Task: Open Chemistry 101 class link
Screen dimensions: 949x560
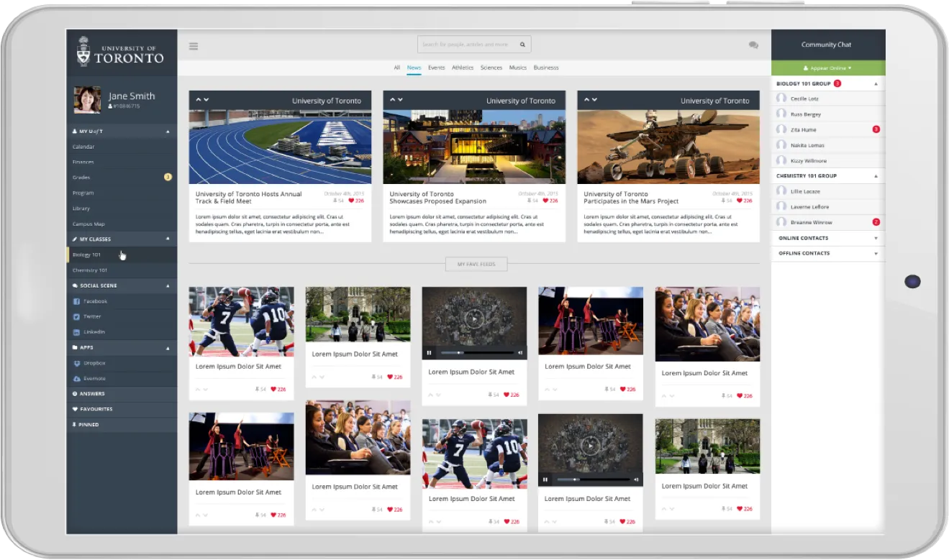Action: (90, 270)
